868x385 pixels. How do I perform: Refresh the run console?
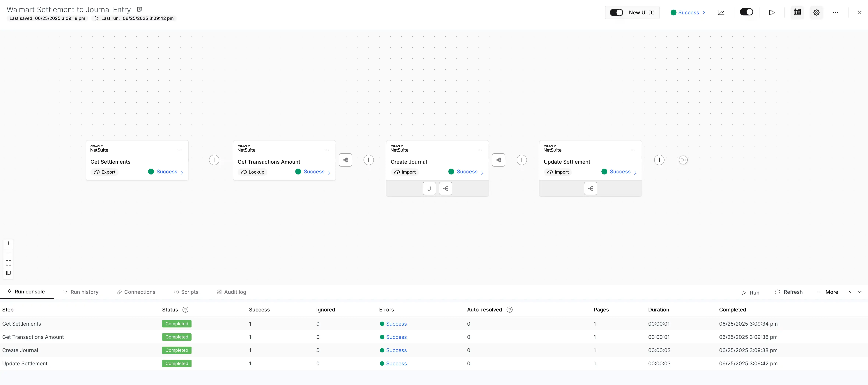[789, 292]
